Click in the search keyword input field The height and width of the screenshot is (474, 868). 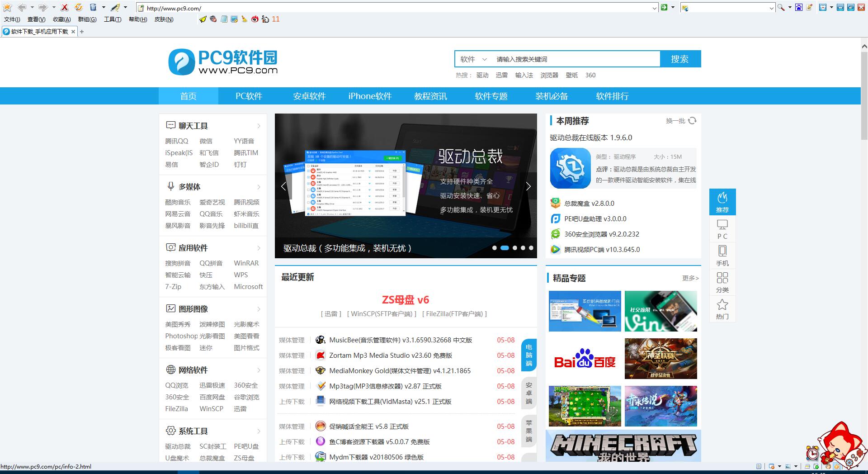point(576,59)
